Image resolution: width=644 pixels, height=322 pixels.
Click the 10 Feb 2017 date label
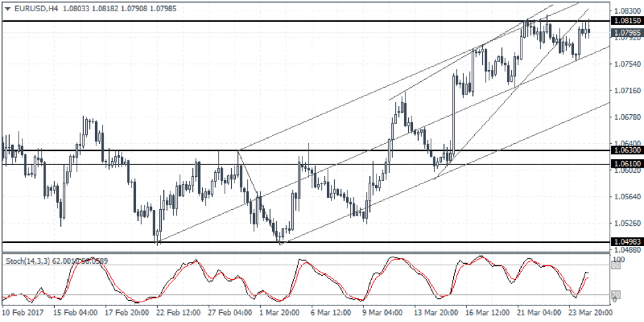click(x=24, y=312)
